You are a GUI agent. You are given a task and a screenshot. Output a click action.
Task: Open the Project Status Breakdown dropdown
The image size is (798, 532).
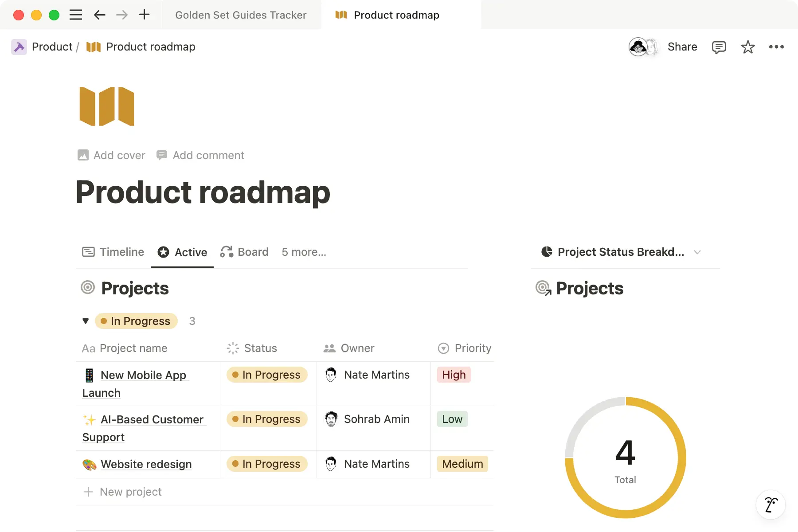pos(697,252)
